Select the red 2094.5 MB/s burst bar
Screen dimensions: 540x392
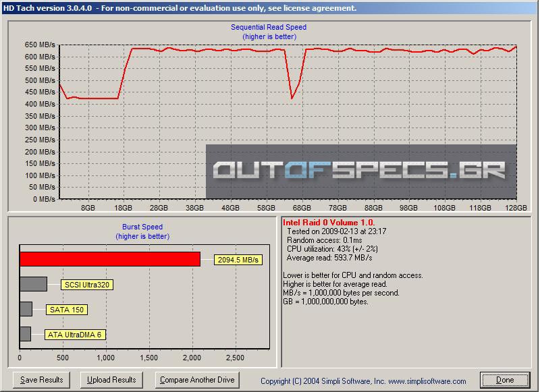point(110,259)
